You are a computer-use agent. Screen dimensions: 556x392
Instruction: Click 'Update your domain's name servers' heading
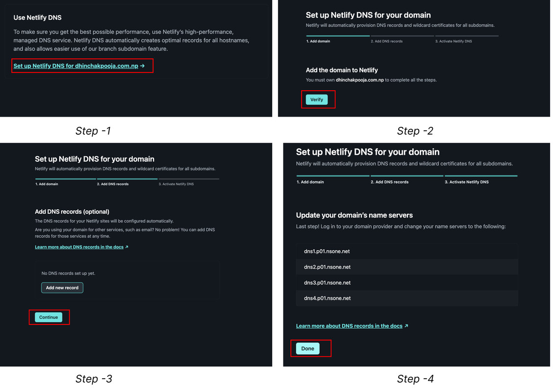tap(354, 215)
